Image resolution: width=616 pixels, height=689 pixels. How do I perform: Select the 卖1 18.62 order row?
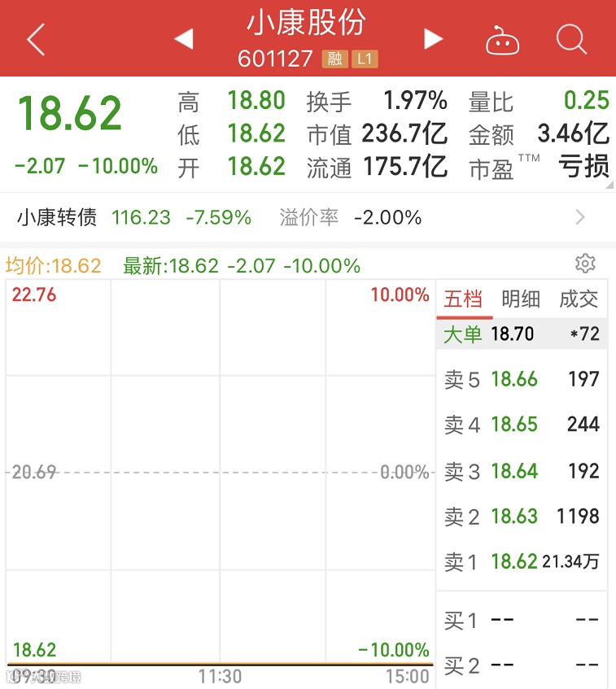coord(522,561)
